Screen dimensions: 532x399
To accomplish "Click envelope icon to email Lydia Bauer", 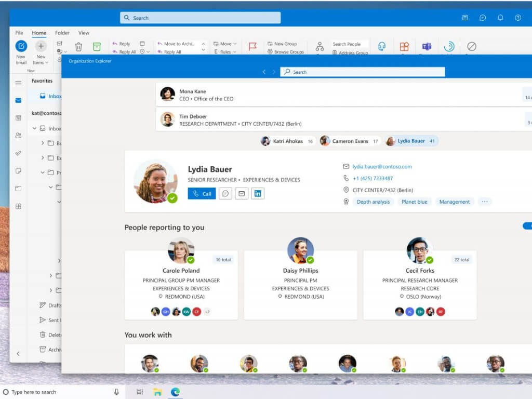I will [241, 194].
